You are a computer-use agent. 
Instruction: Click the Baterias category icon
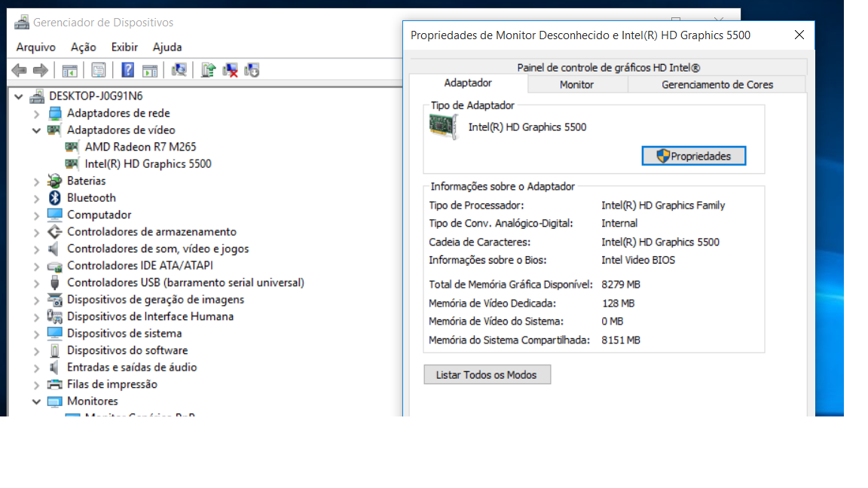tap(54, 181)
